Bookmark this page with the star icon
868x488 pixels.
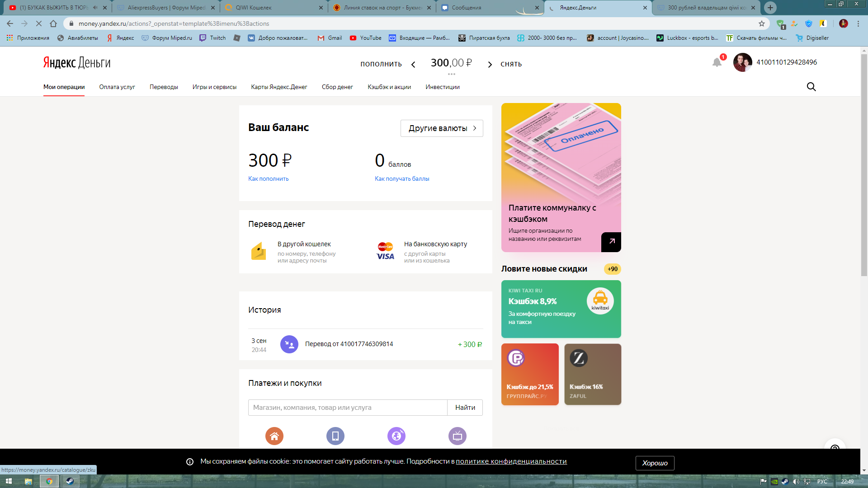click(x=762, y=23)
